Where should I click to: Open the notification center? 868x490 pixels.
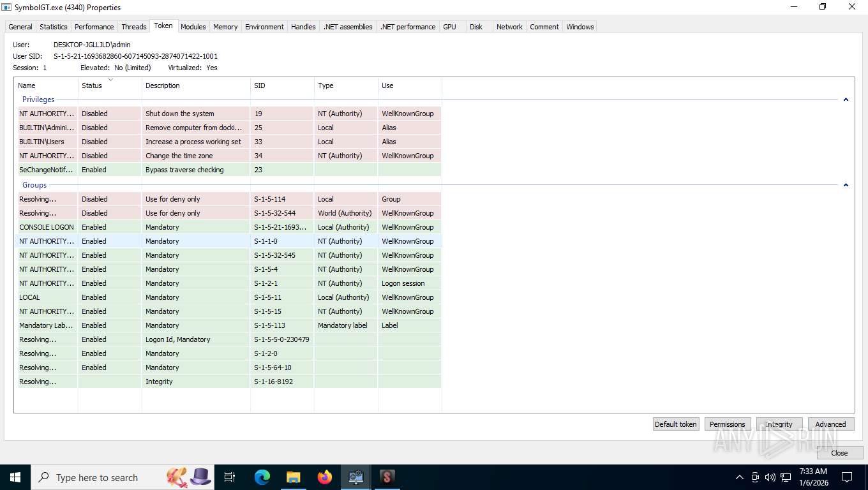pos(847,477)
